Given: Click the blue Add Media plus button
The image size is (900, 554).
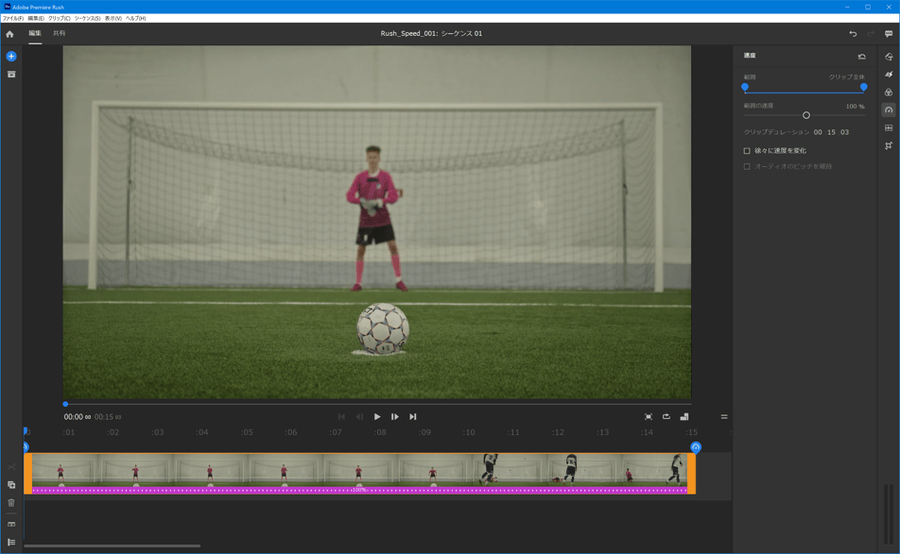Looking at the screenshot, I should [x=11, y=56].
